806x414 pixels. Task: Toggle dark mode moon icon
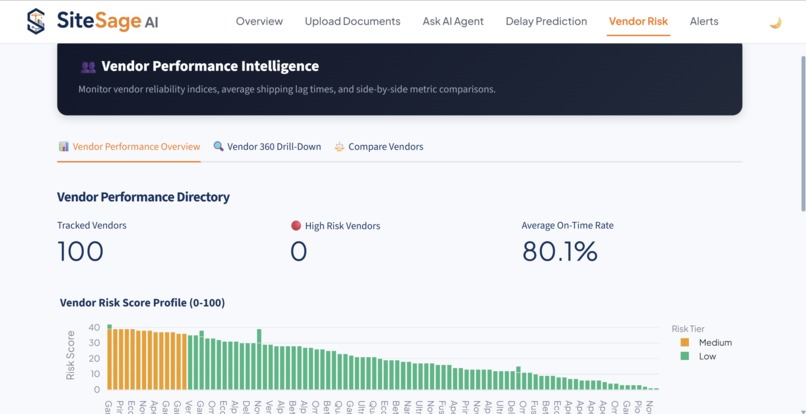(775, 23)
